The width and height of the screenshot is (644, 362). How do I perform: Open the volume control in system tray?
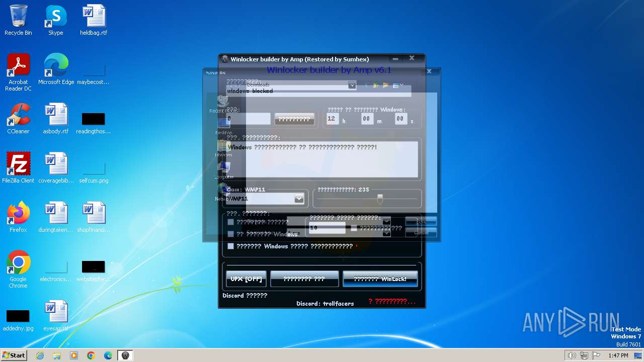(572, 355)
